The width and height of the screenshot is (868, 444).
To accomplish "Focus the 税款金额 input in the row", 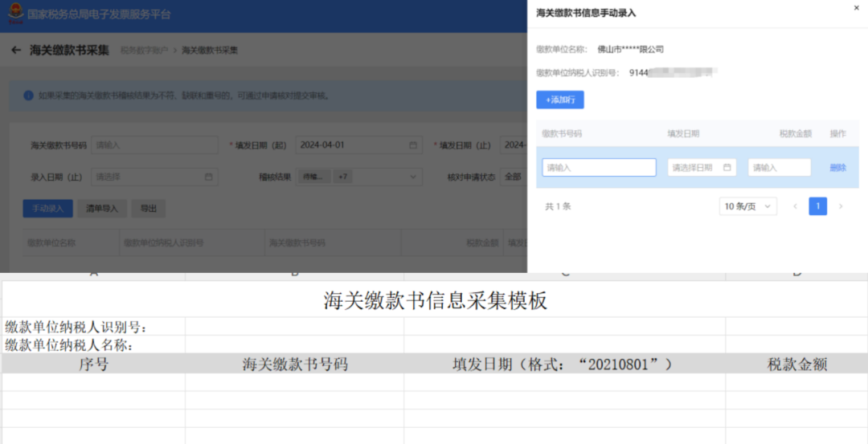I will [780, 168].
